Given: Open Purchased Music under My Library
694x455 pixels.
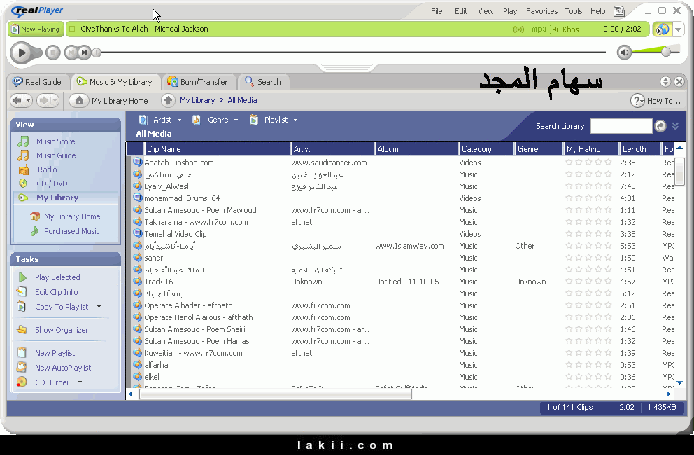Looking at the screenshot, I should (x=71, y=231).
